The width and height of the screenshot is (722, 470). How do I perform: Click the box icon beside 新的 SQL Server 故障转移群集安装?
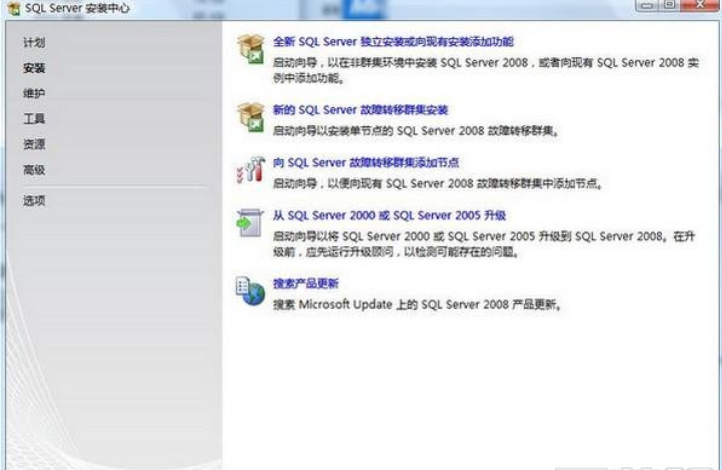click(x=251, y=117)
